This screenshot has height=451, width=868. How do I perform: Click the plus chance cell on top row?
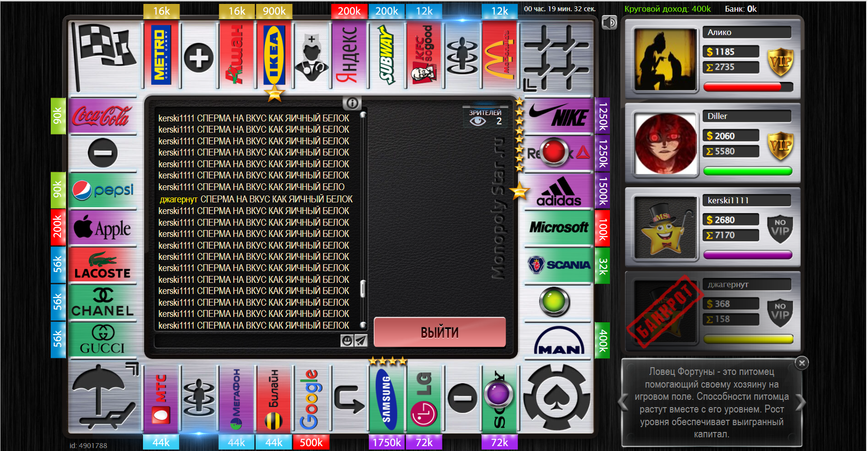click(x=199, y=58)
